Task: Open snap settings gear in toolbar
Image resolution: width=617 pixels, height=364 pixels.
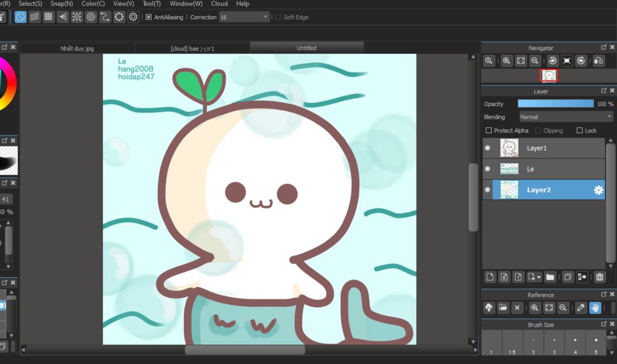Action: coord(133,17)
